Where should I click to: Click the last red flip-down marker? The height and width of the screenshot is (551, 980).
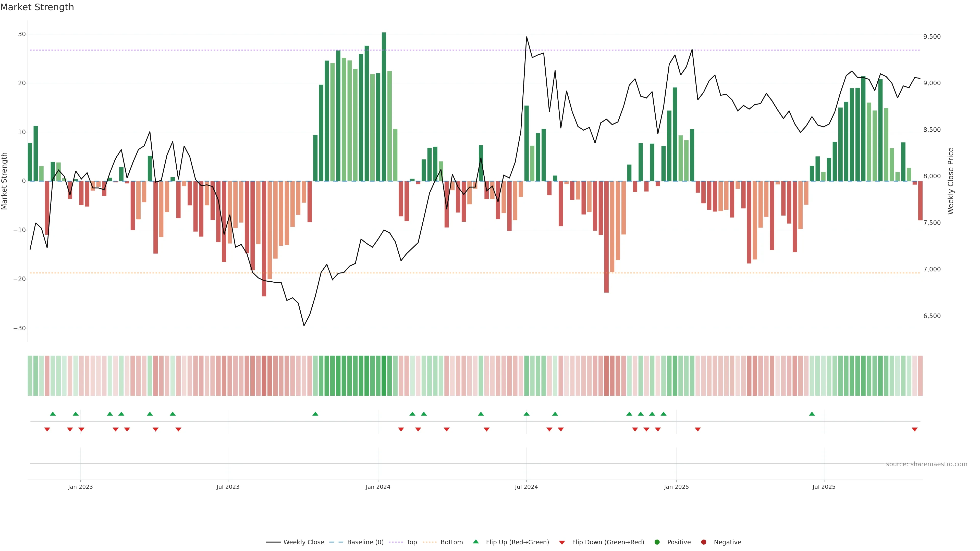(x=915, y=429)
